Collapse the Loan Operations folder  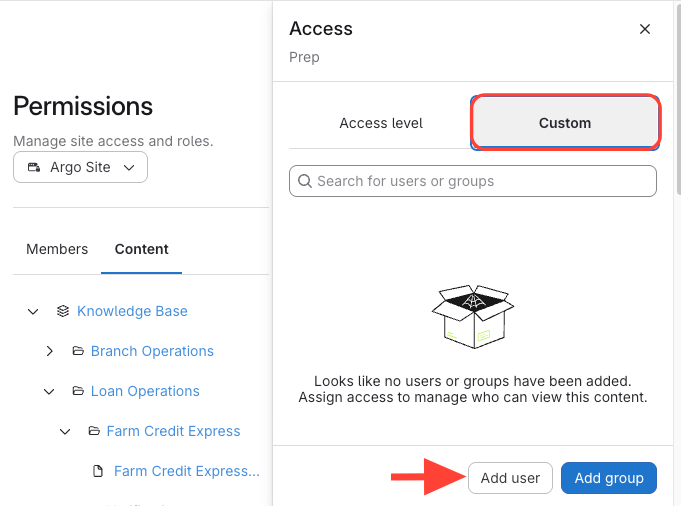(x=49, y=391)
